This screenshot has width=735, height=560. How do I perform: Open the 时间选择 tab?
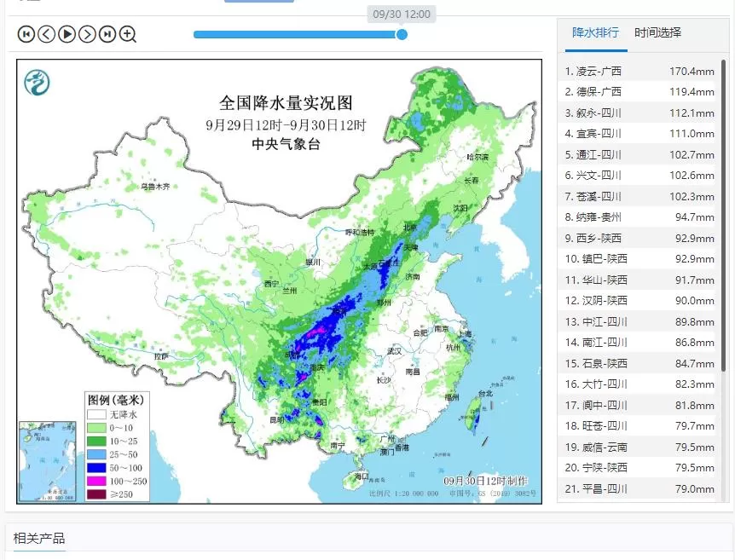[657, 33]
